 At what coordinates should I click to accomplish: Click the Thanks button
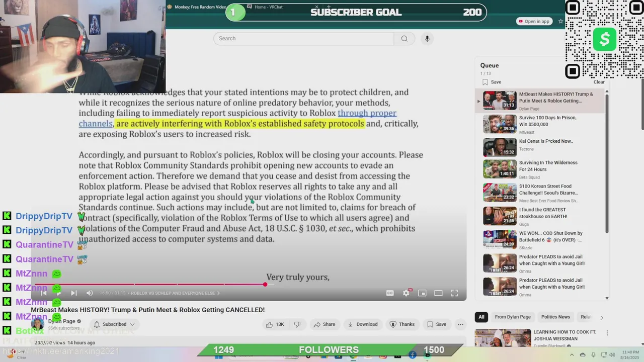[x=402, y=324]
